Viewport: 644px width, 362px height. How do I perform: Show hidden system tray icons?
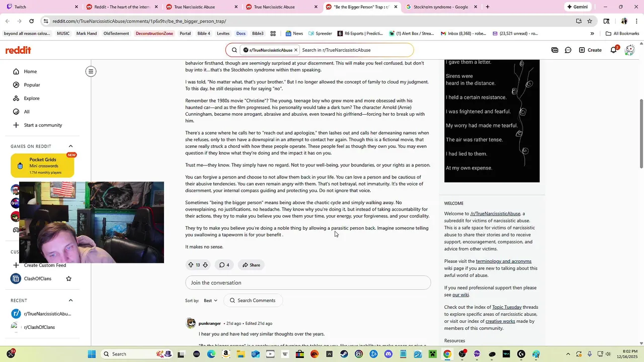pyautogui.click(x=568, y=354)
